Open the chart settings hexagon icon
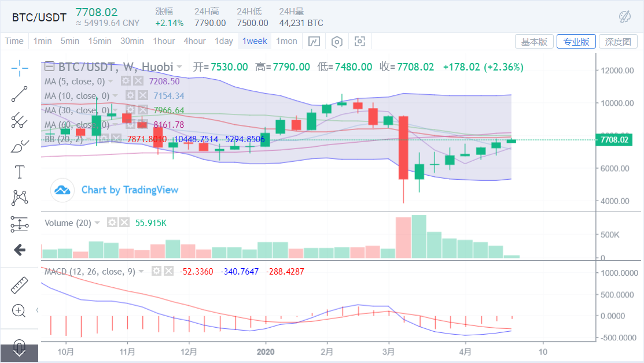This screenshot has height=363, width=644. click(x=337, y=42)
